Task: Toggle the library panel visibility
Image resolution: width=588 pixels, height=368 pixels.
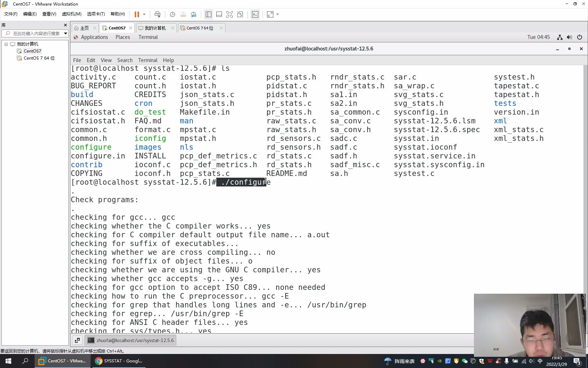Action: pyautogui.click(x=209, y=14)
